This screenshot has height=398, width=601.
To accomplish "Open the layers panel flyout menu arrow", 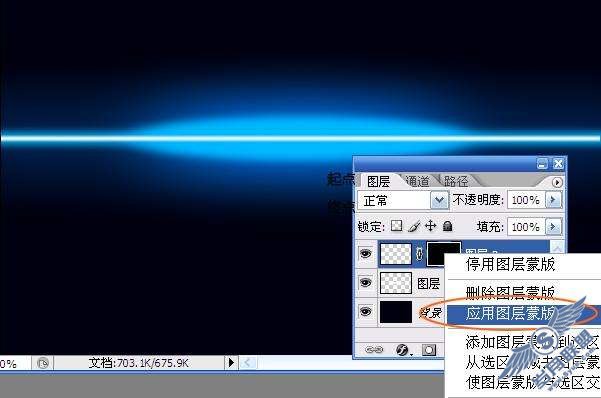I will click(557, 183).
